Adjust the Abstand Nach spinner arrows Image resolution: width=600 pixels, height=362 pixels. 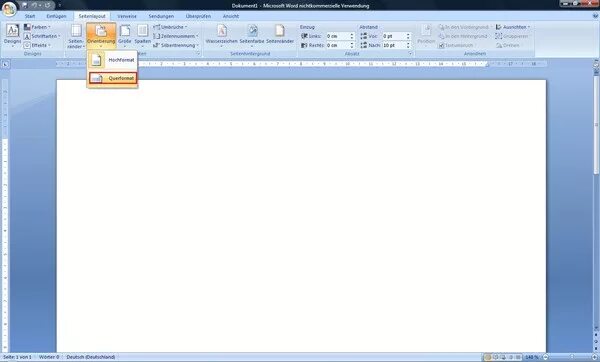pos(408,45)
